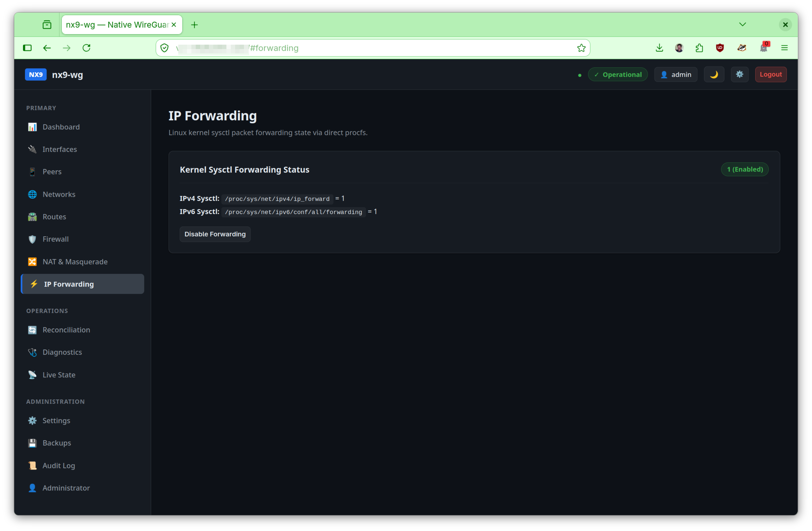
Task: Open header settings gear button
Action: coord(740,75)
